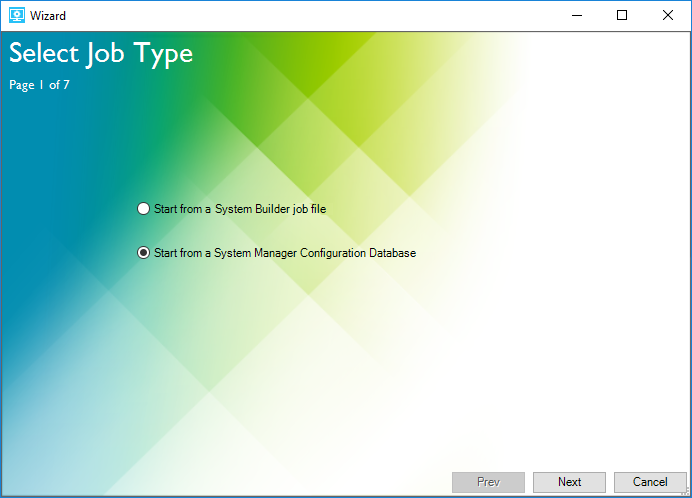This screenshot has height=498, width=692.
Task: Click the "Select Job Type" heading
Action: pos(101,54)
